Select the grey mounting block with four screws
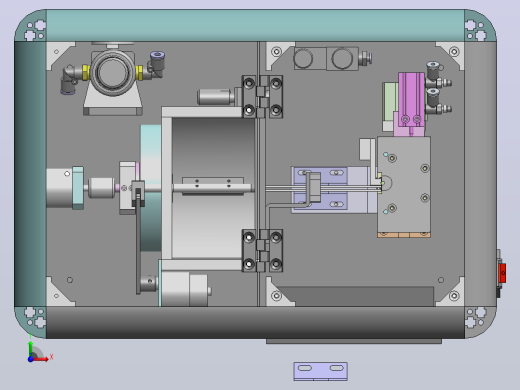The width and height of the screenshot is (520, 390). coord(404,185)
